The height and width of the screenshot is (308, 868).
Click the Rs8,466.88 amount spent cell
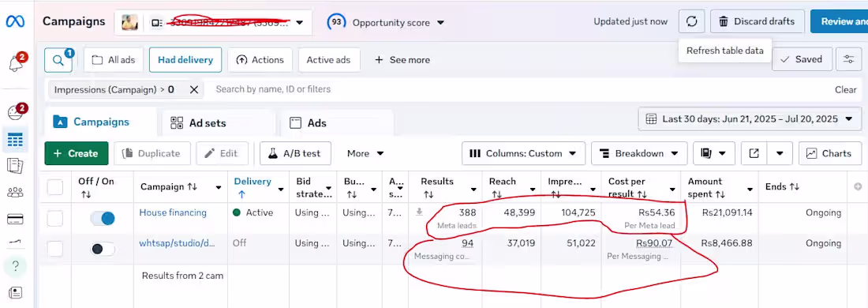click(x=727, y=243)
